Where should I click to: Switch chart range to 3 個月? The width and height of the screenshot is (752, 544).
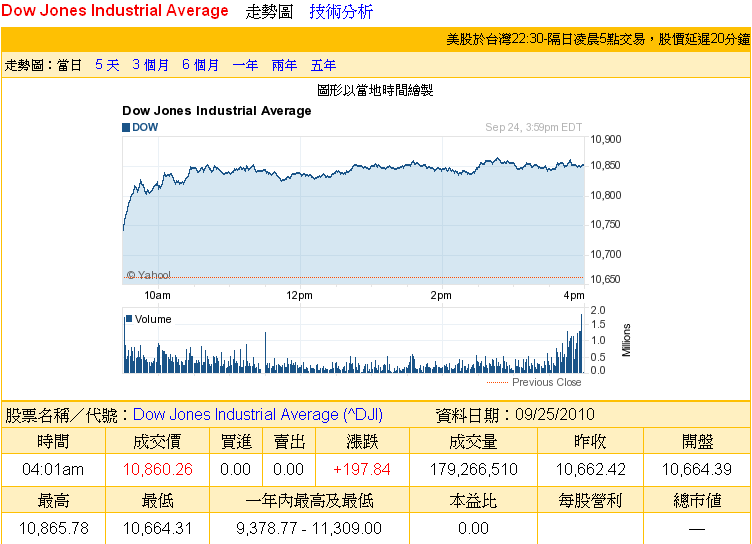(x=151, y=65)
